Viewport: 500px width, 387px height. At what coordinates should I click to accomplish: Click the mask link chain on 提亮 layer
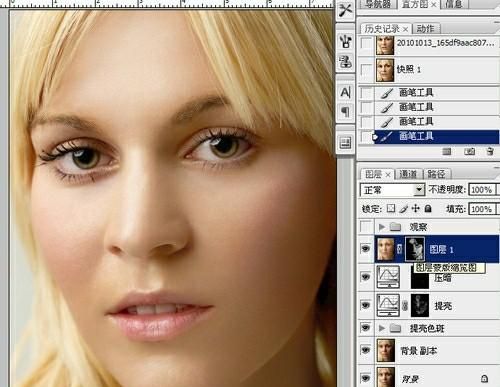(405, 305)
